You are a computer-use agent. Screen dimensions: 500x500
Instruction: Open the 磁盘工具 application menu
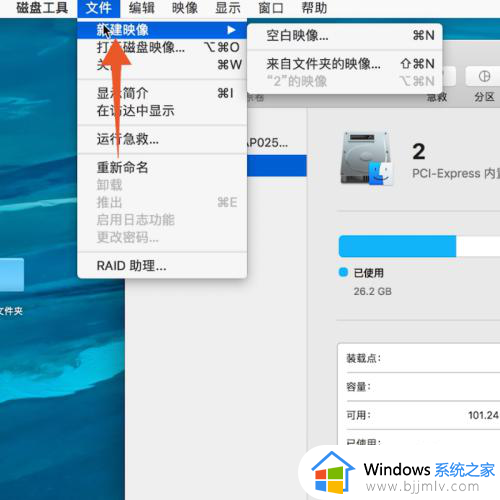click(x=42, y=8)
